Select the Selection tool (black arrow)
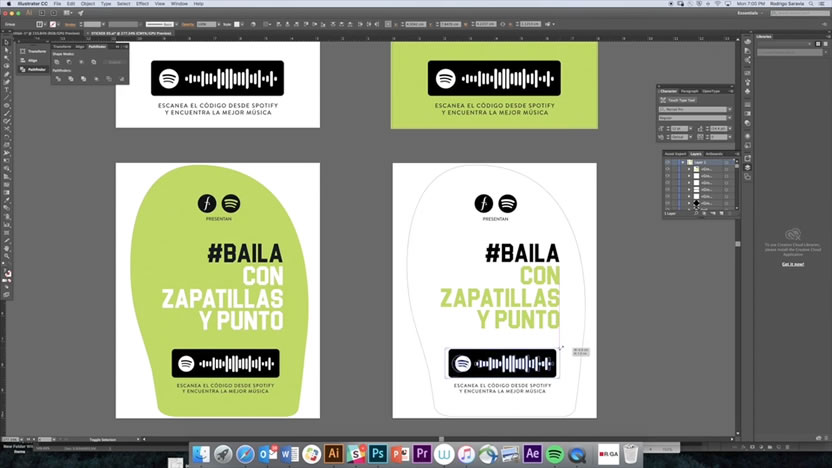The height and width of the screenshot is (468, 832). (x=6, y=42)
